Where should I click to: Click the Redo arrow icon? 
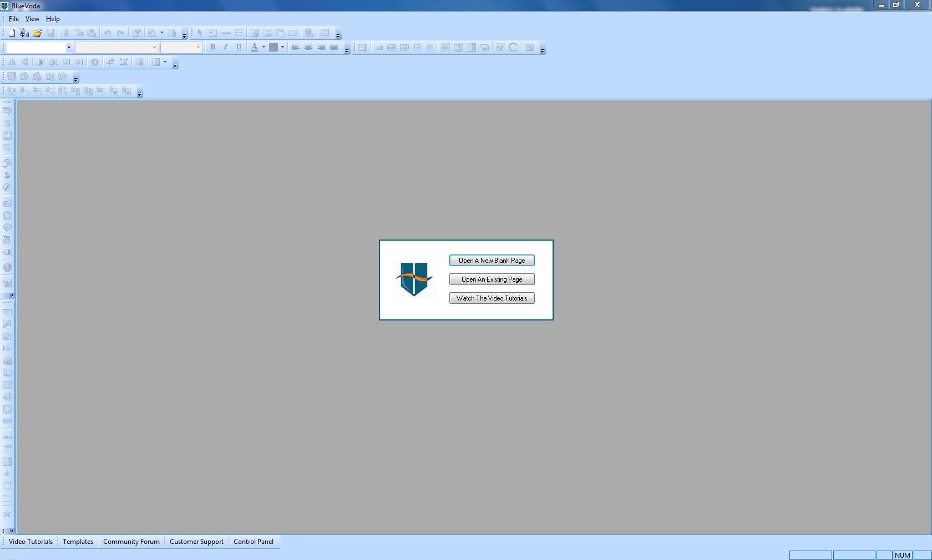120,33
